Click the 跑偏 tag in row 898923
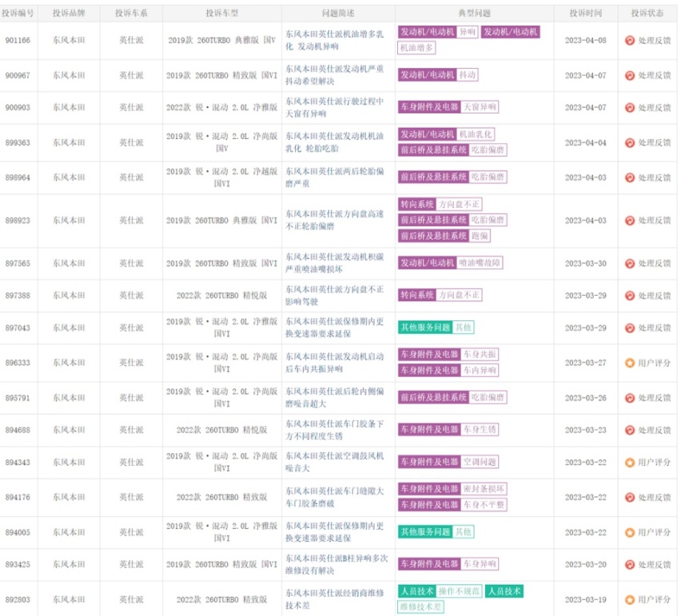The image size is (681, 616). (480, 236)
